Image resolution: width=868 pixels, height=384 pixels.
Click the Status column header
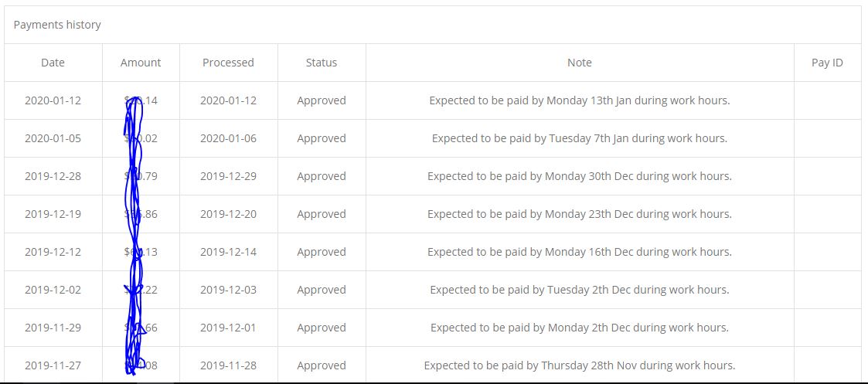pos(322,63)
